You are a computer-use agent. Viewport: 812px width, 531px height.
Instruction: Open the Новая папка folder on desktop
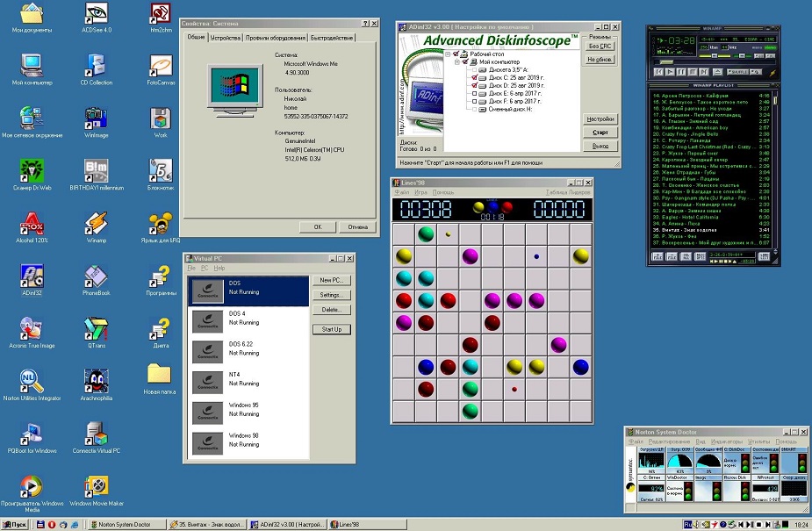pos(160,378)
